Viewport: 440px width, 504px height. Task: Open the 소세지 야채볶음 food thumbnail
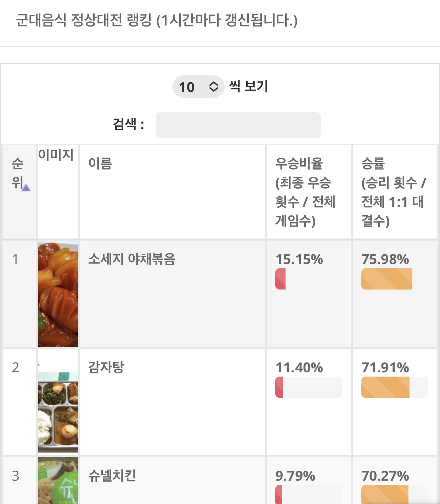tap(58, 294)
